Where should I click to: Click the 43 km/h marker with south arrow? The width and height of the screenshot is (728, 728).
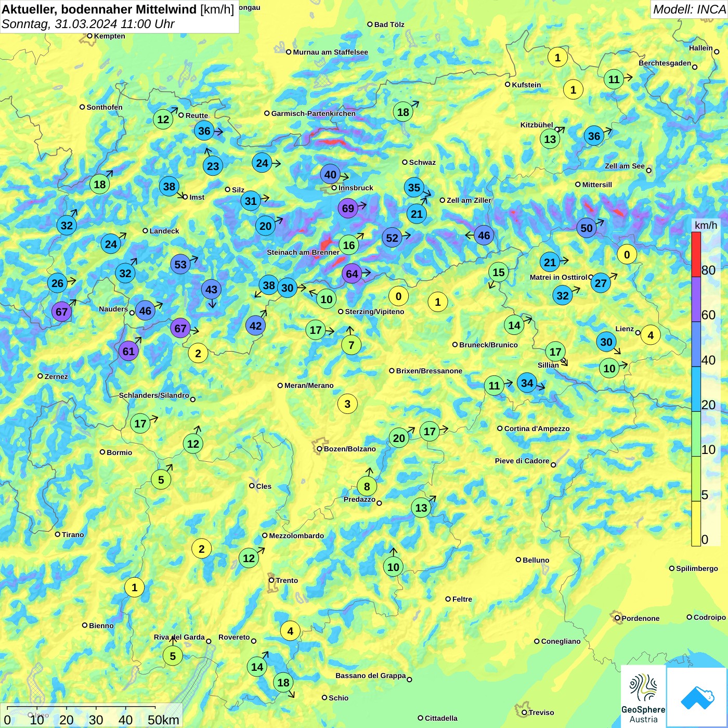pos(211,289)
